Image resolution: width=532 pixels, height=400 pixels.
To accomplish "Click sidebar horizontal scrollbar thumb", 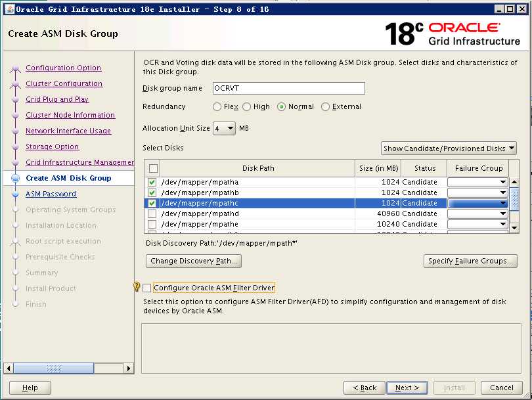I will 54,368.
